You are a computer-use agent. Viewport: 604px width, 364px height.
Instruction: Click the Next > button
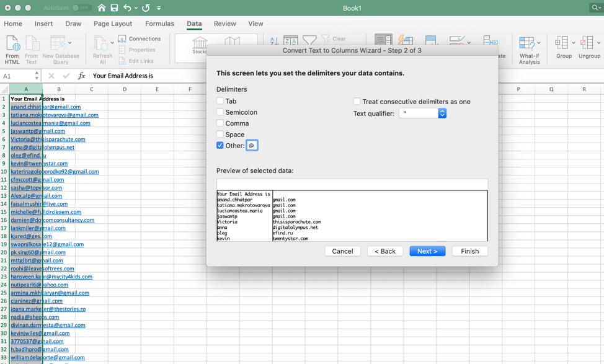click(427, 251)
